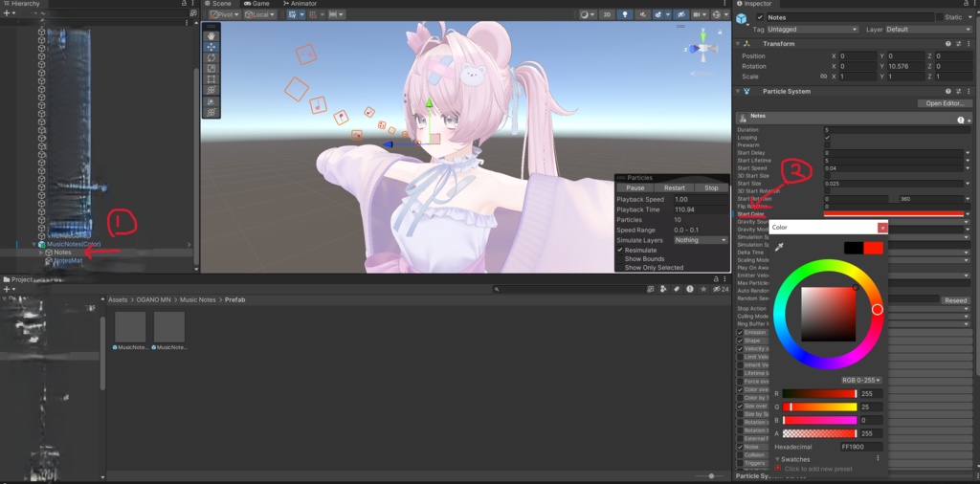Click the Start Color red swatch

pos(894,214)
